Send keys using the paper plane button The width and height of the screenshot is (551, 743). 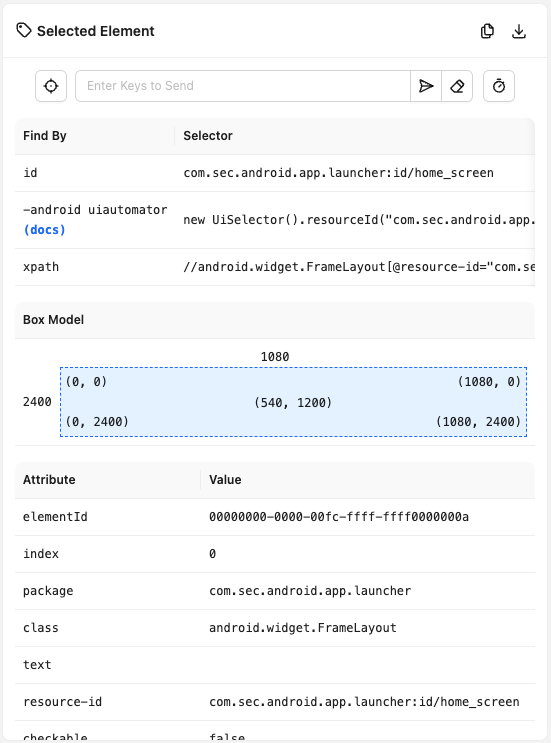point(426,86)
